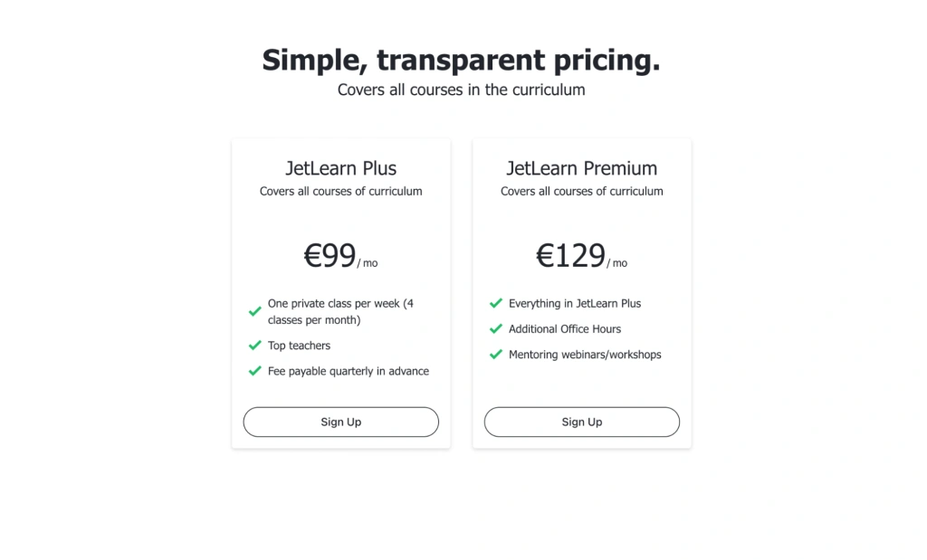This screenshot has width=927, height=560.
Task: Click 'Covers all courses of curriculum' under JetLearn Premium
Action: pos(581,191)
